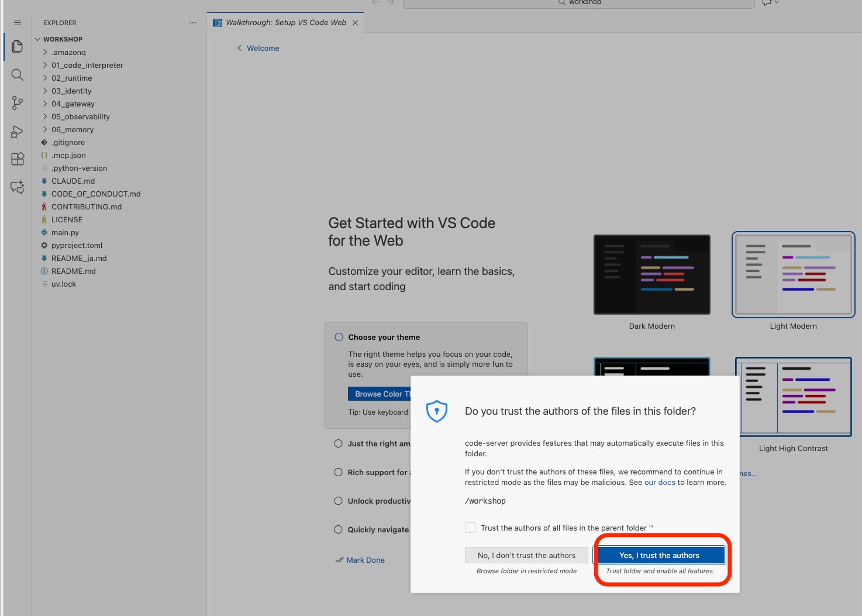Open the README_ja.md file
The image size is (862, 616).
coord(119,258)
